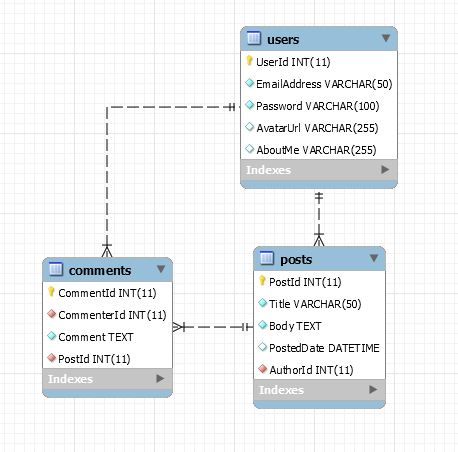Click the AuthorId foreign key icon

click(x=263, y=369)
